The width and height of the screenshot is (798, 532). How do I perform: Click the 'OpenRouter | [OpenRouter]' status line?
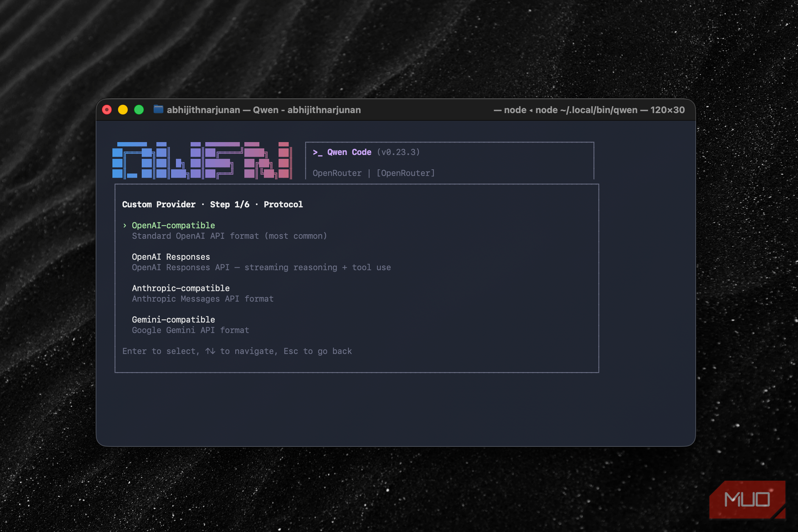[x=374, y=173]
